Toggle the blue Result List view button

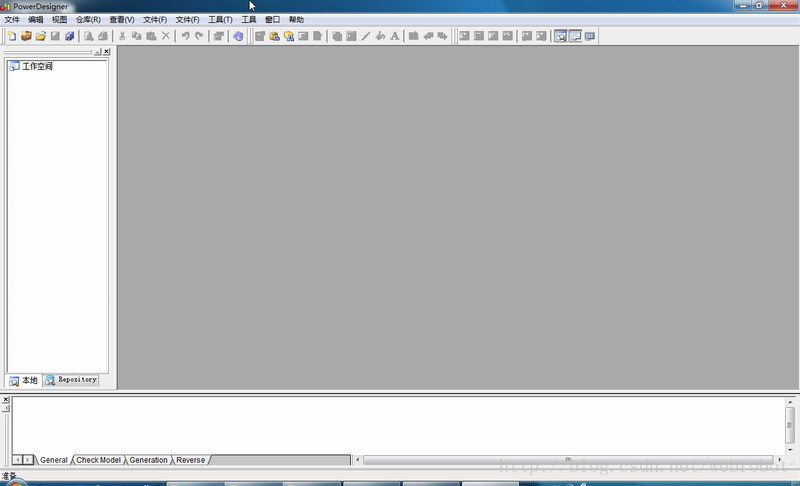click(590, 36)
